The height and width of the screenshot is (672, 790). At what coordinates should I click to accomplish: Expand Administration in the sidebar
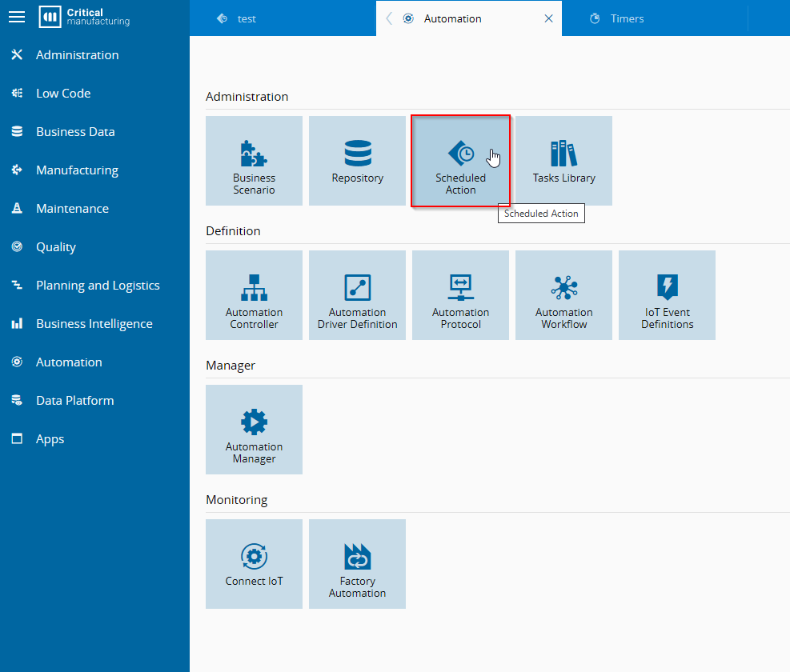point(77,55)
